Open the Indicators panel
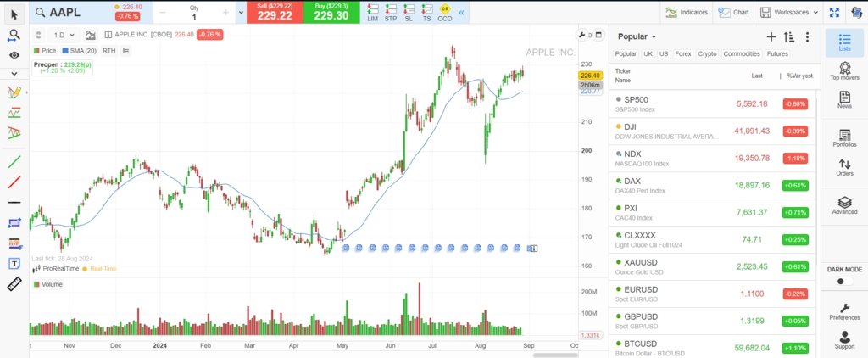This screenshot has width=868, height=358. (687, 12)
